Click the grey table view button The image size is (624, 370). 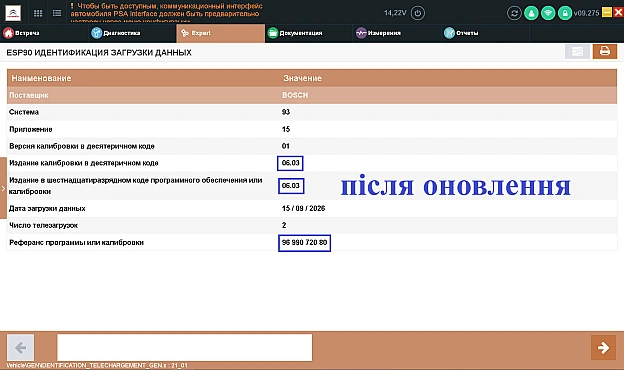(x=577, y=51)
